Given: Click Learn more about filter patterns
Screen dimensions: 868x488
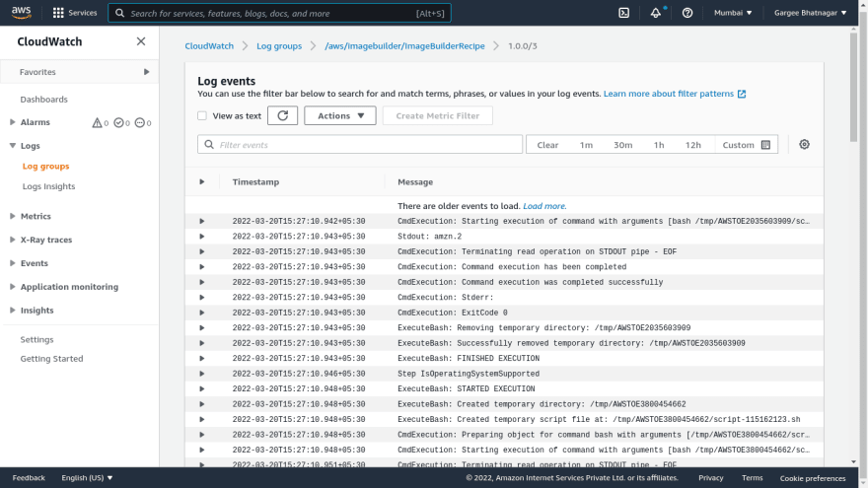Looking at the screenshot, I should [668, 94].
